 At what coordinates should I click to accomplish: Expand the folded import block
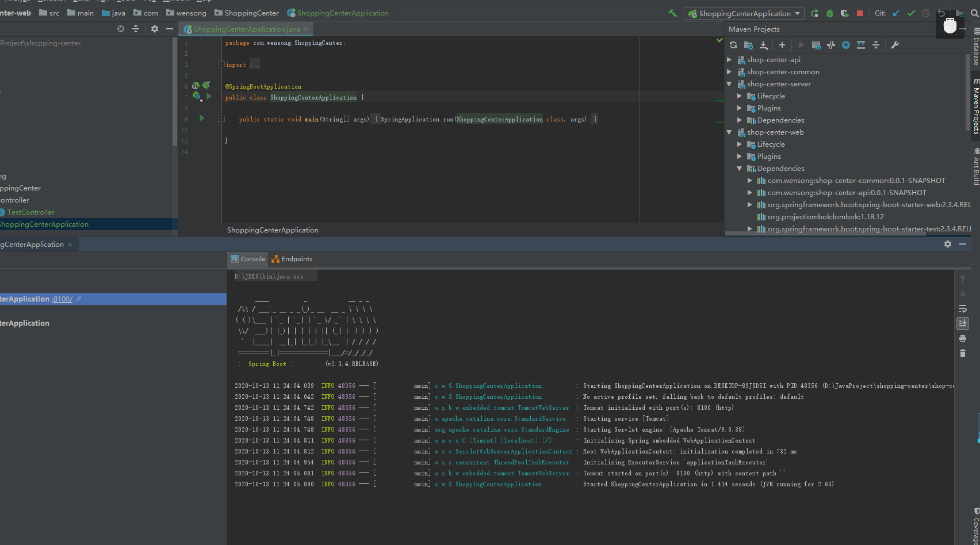221,64
